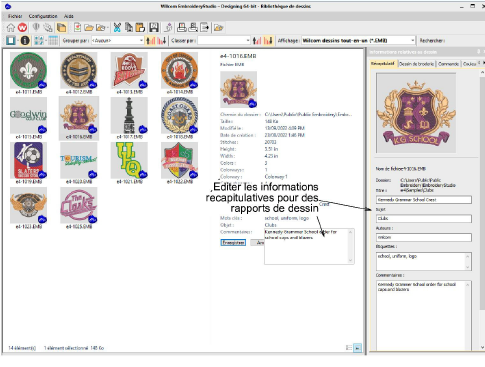Click the Enregistrer button

(233, 242)
